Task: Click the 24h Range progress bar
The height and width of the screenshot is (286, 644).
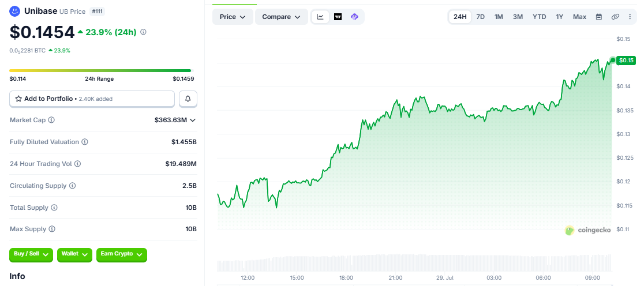Action: pyautogui.click(x=100, y=70)
